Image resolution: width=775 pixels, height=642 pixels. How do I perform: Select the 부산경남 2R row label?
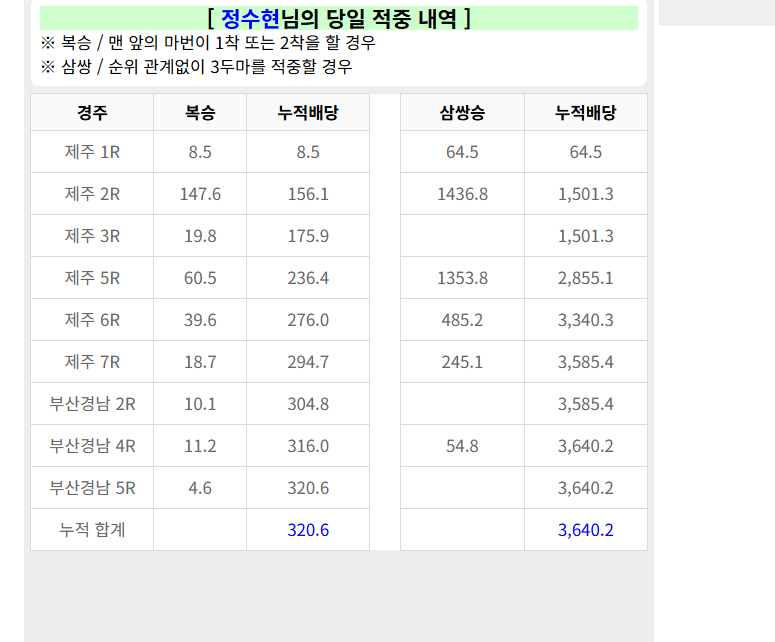point(92,404)
